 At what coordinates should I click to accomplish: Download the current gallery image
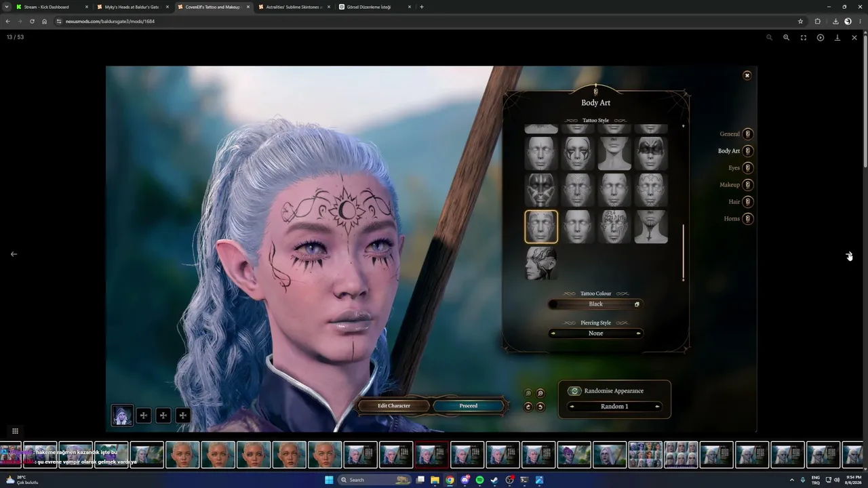click(837, 37)
